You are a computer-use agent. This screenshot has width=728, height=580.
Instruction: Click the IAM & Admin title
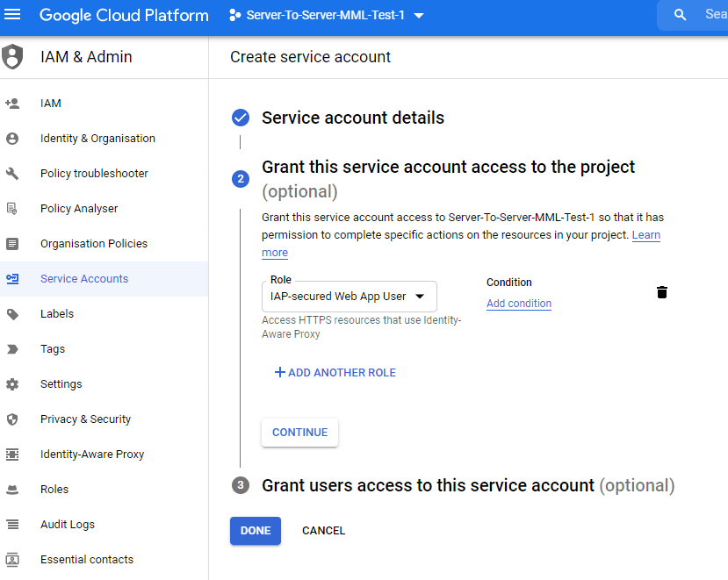pos(86,57)
